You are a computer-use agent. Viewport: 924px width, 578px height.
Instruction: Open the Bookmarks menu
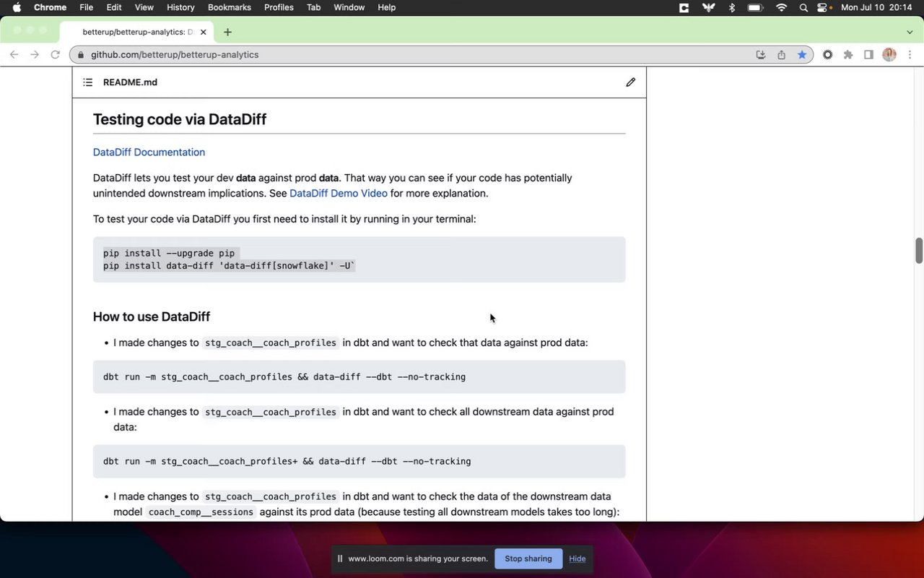pyautogui.click(x=230, y=7)
